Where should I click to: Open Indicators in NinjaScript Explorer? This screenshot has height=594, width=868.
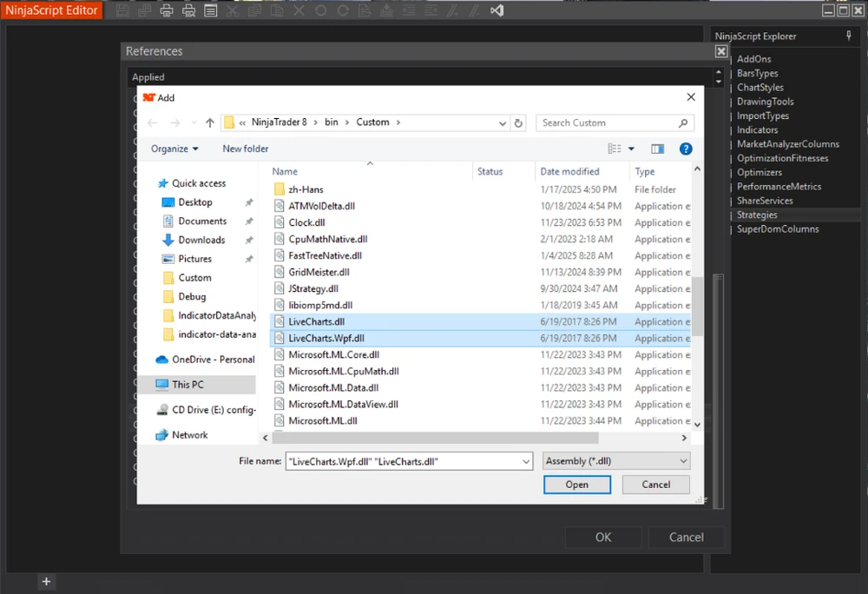point(757,130)
